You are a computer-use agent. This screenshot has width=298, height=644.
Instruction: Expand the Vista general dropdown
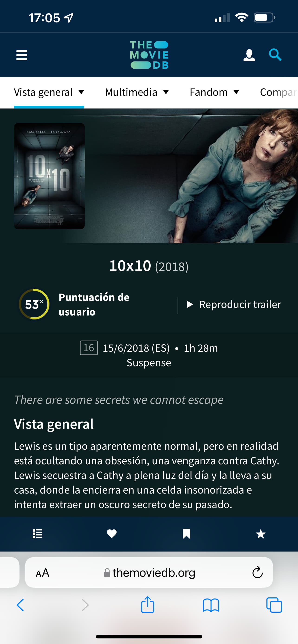tap(49, 92)
